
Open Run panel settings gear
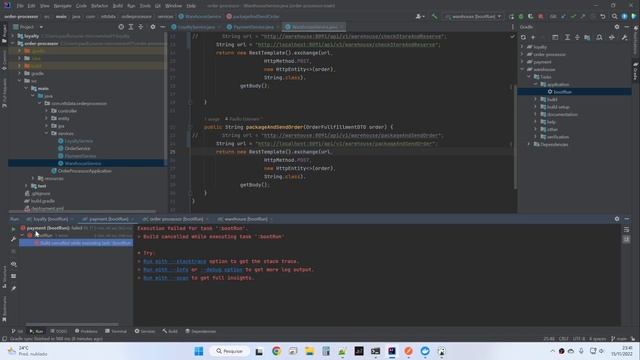click(617, 219)
